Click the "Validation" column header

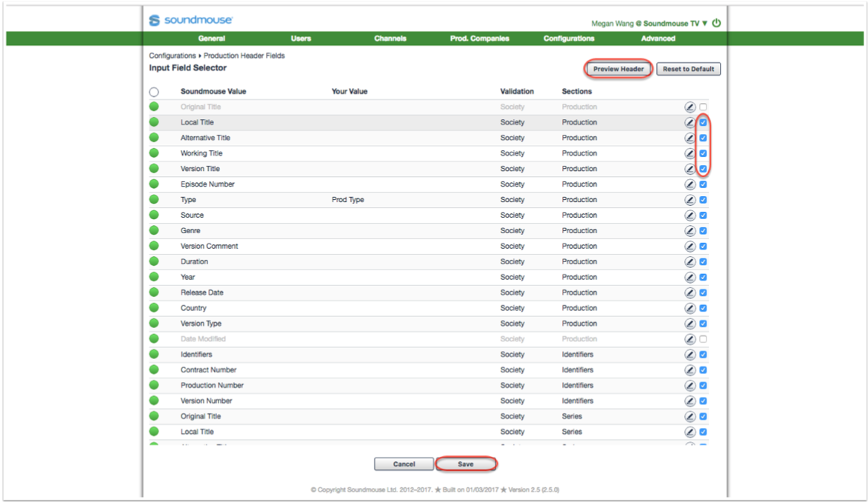click(x=517, y=91)
